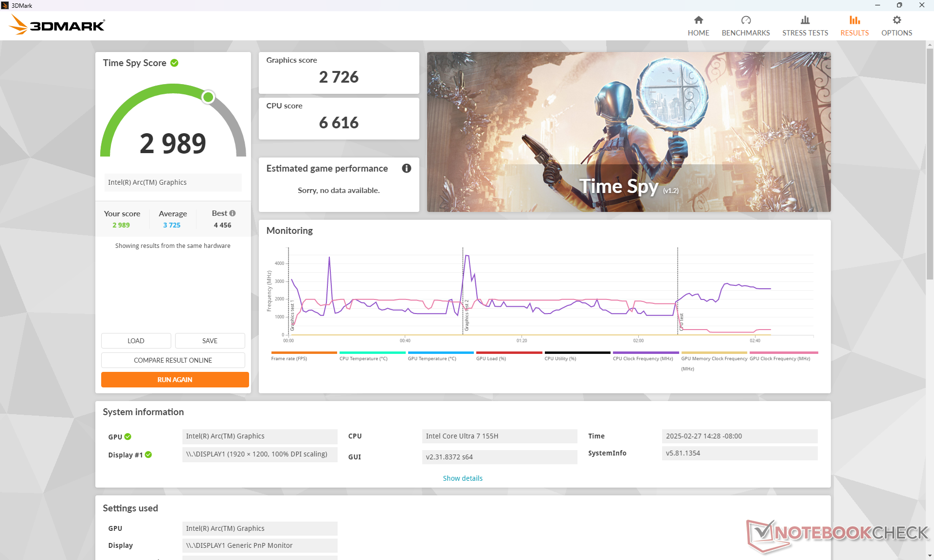Click the CPU test marker line
This screenshot has width=934, height=560.
[x=678, y=291]
